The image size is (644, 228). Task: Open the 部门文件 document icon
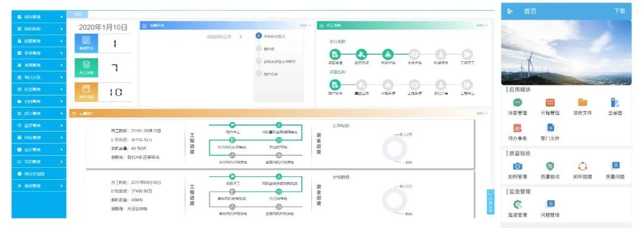pyautogui.click(x=550, y=128)
